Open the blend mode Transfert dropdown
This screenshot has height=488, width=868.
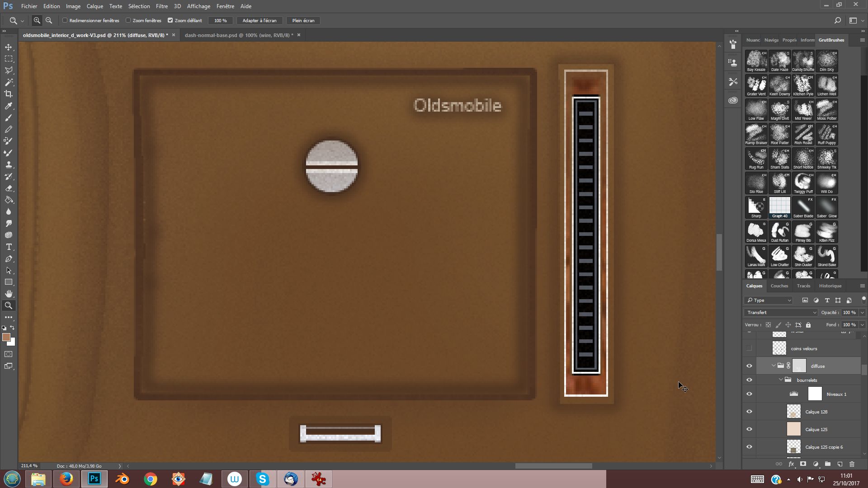(x=781, y=312)
